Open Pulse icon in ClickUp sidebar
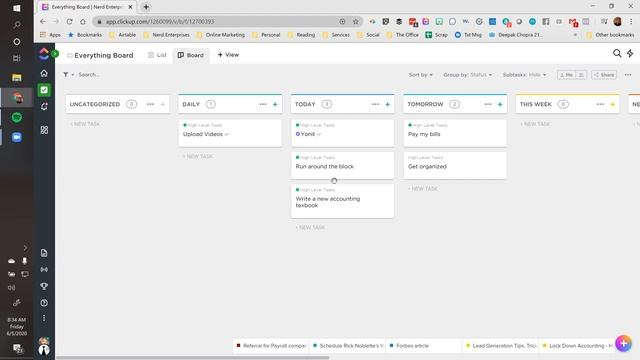Image resolution: width=640 pixels, height=360 pixels. (44, 270)
